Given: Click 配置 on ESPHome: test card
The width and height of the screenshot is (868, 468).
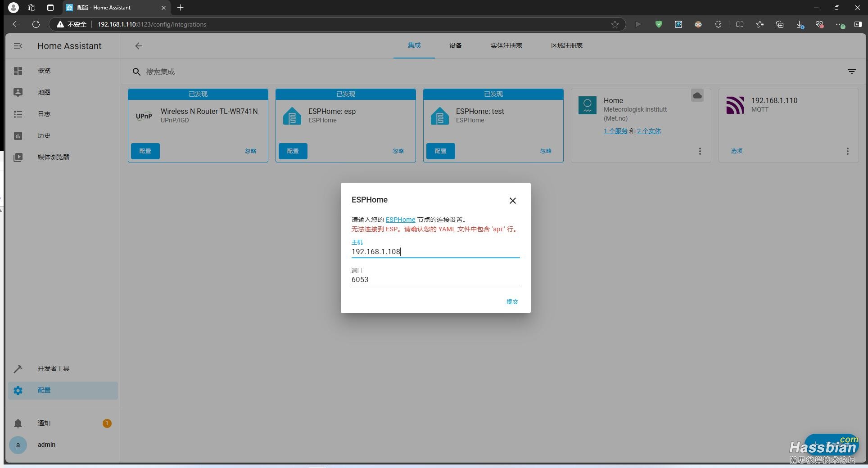Looking at the screenshot, I should tap(441, 151).
